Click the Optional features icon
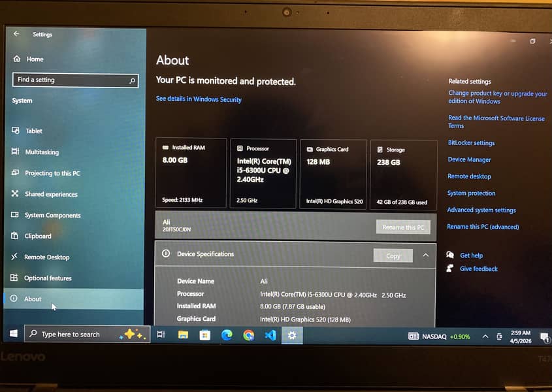The width and height of the screenshot is (552, 392). (14, 278)
